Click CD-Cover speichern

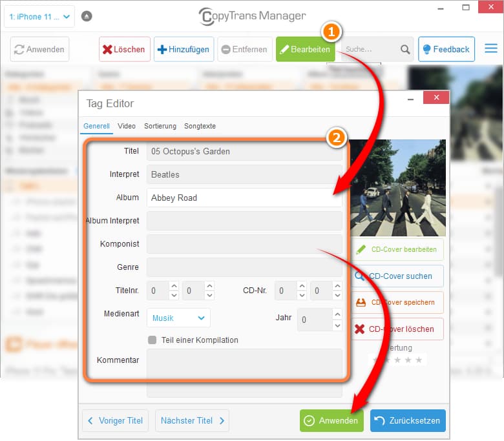397,302
